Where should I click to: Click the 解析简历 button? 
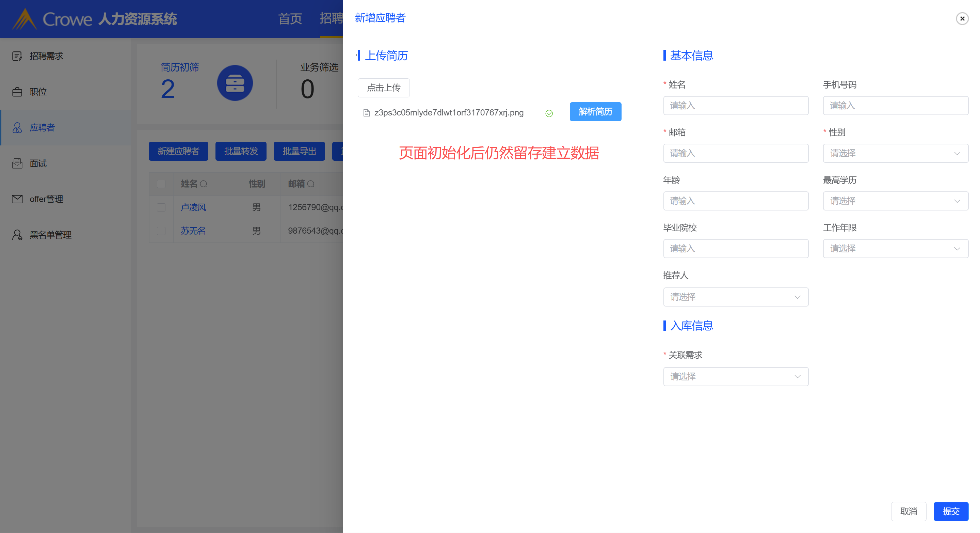coord(595,112)
